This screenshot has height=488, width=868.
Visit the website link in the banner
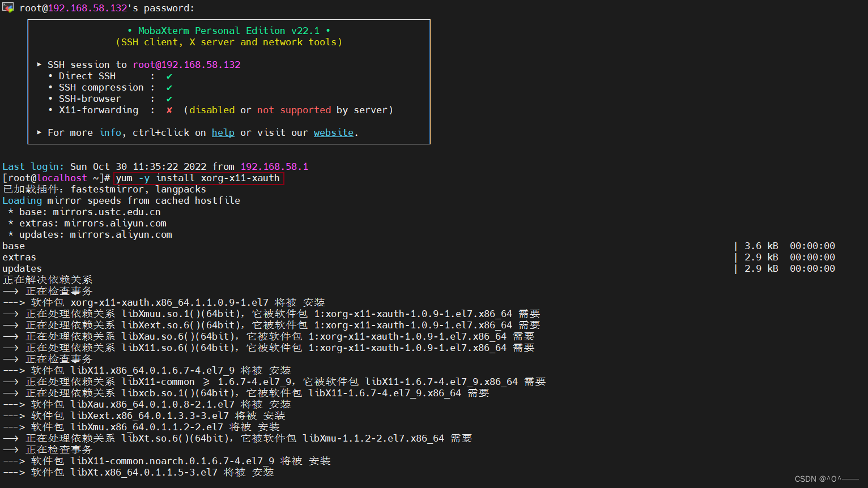[333, 132]
